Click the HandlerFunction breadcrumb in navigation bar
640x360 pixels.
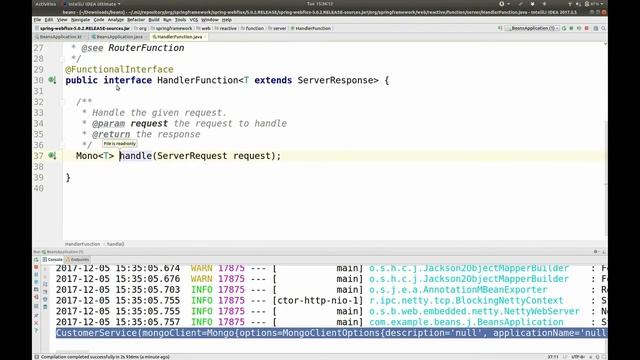click(311, 28)
